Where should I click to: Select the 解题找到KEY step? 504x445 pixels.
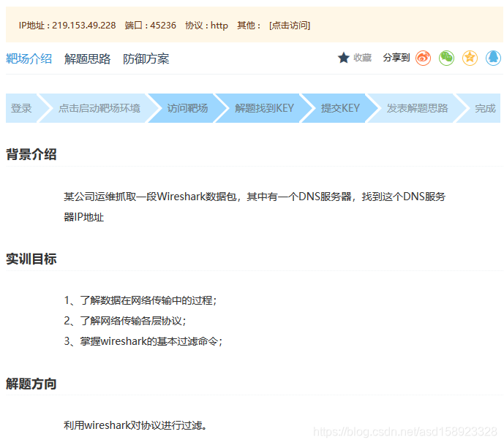[264, 108]
